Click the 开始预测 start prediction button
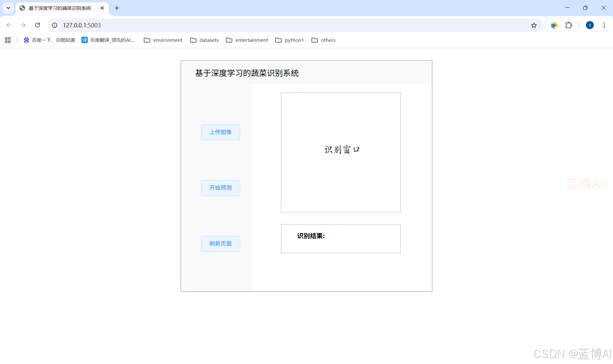613x364 pixels. [x=220, y=188]
